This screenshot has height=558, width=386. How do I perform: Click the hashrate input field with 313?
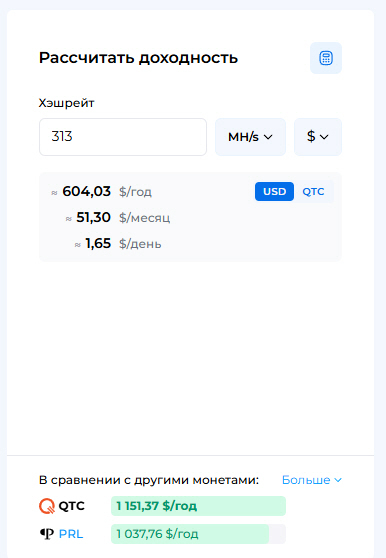click(123, 137)
